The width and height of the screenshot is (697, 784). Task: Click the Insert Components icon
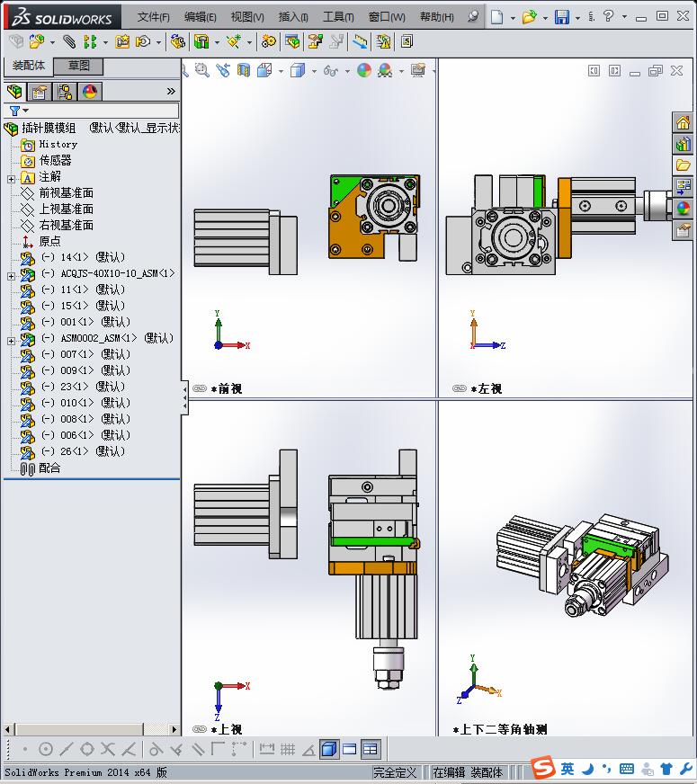coord(37,41)
